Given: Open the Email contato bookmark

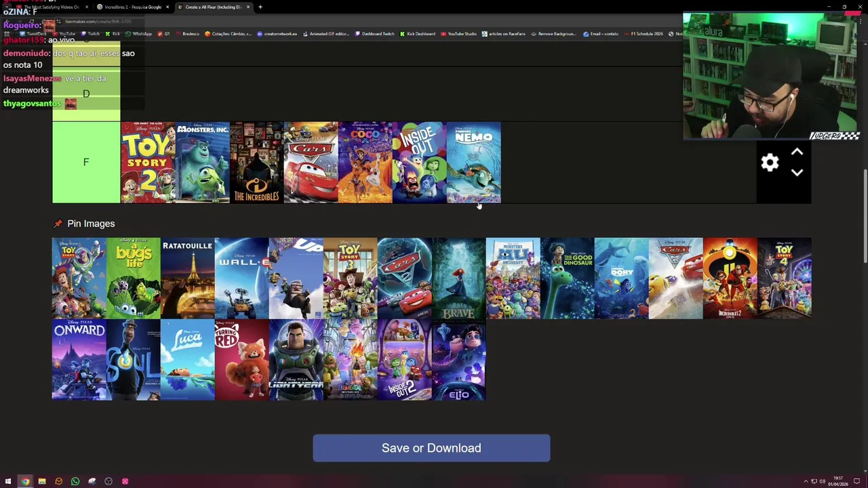Looking at the screenshot, I should (600, 34).
